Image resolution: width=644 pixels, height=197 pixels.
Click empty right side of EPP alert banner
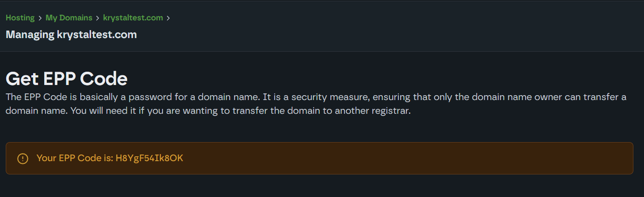point(420,158)
